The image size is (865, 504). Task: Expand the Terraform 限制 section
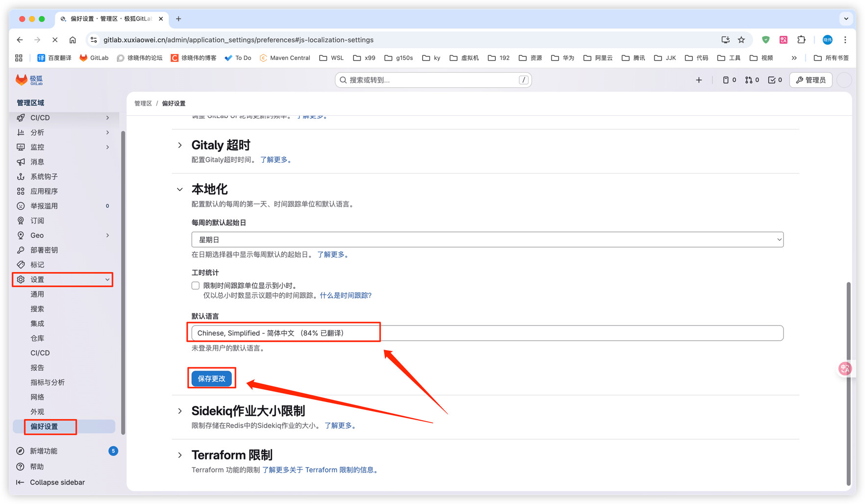pos(180,455)
